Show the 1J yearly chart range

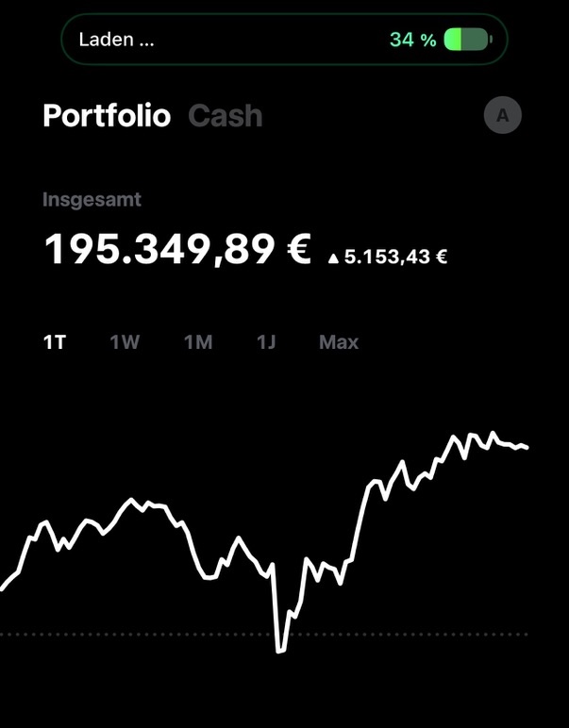coord(266,342)
